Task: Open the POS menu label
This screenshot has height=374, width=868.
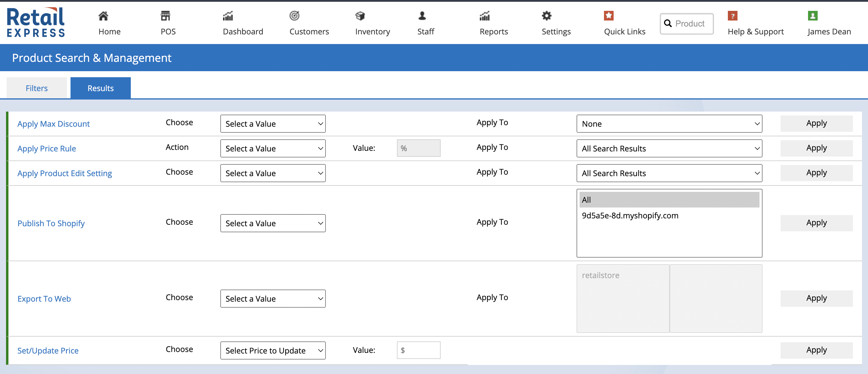Action: pyautogui.click(x=168, y=32)
